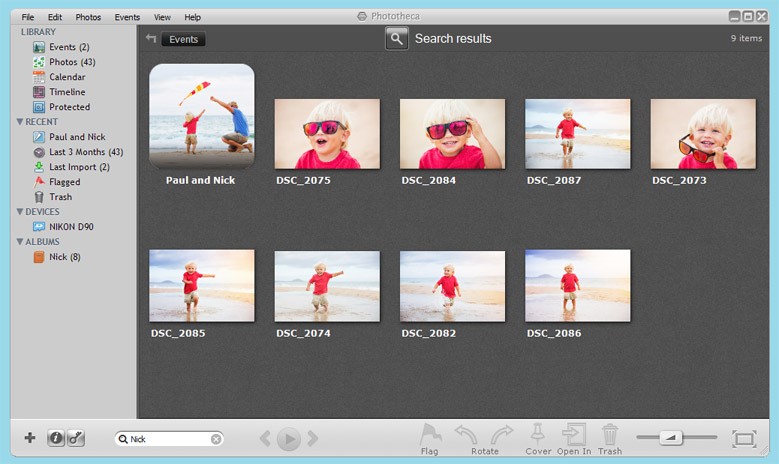Click the Search results magnifier icon
Viewport: 779px width, 464px height.
(x=396, y=38)
